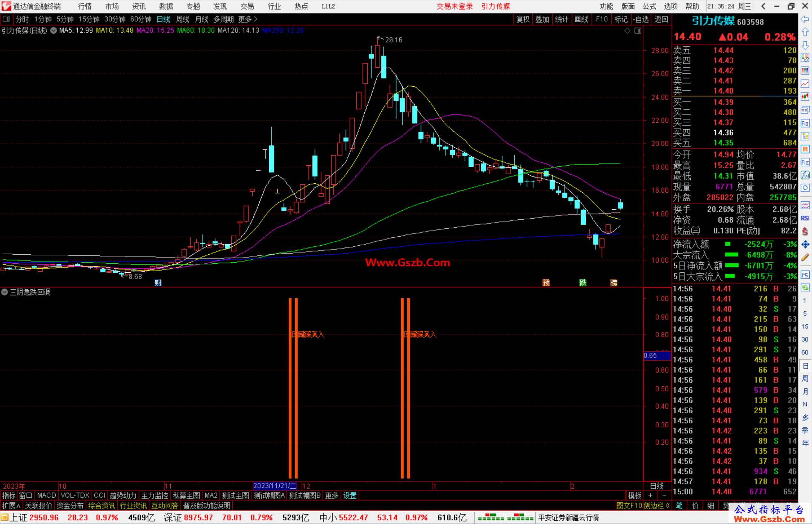Screen dimensions: 812x524
Task: Click the green 跌 marker below the chart
Action: pyautogui.click(x=583, y=282)
